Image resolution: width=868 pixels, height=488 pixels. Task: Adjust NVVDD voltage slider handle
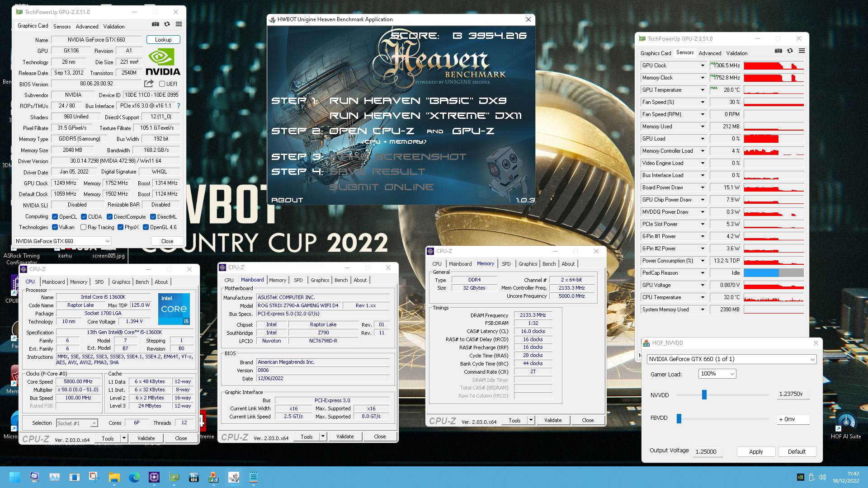click(704, 394)
